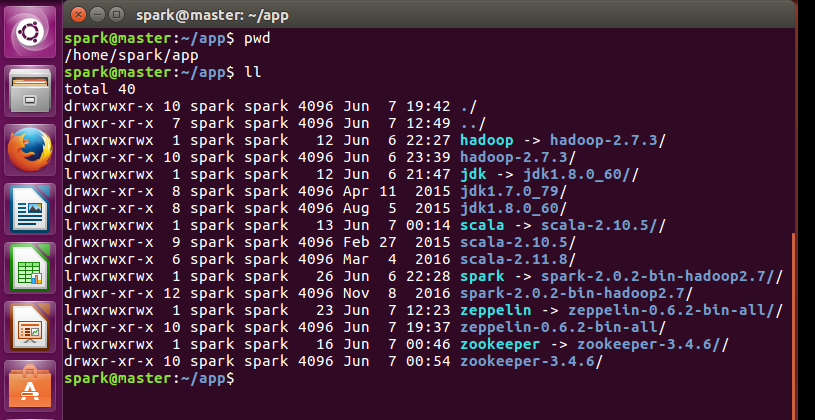Click the cyan 'zeppelin' symlink name
The width and height of the screenshot is (815, 420).
click(x=496, y=310)
